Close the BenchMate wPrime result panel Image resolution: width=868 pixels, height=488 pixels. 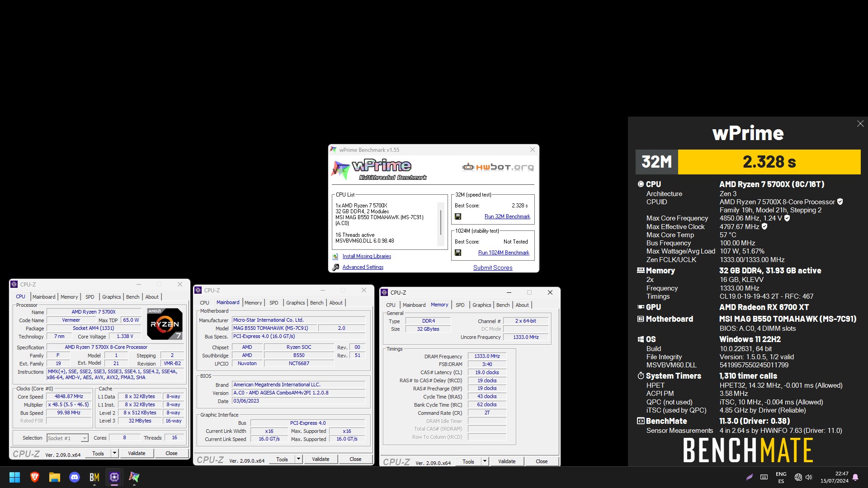point(860,124)
